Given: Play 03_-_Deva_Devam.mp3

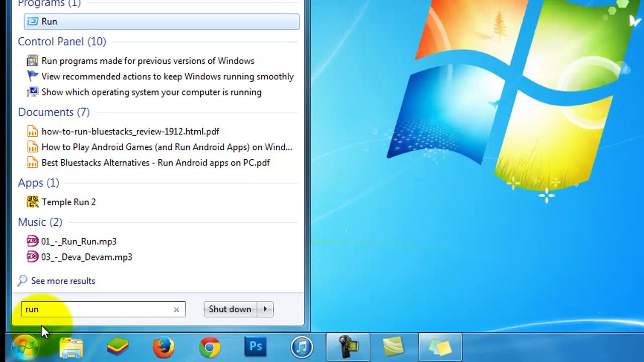Looking at the screenshot, I should (x=87, y=257).
